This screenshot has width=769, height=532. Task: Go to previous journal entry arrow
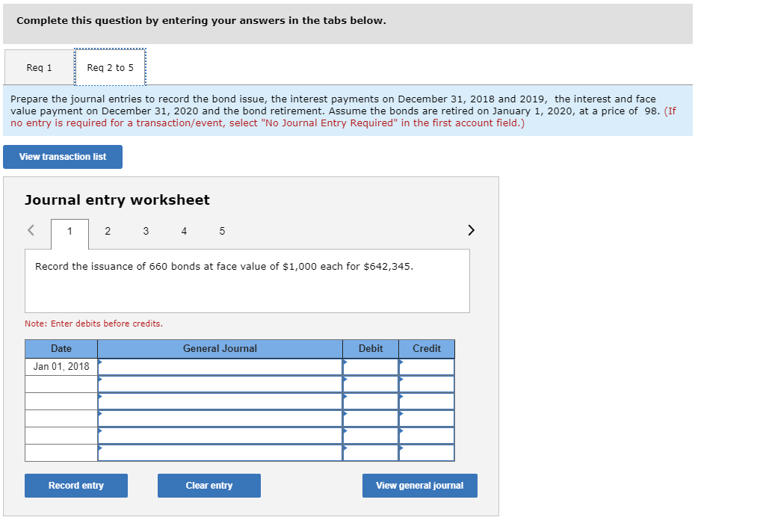31,230
